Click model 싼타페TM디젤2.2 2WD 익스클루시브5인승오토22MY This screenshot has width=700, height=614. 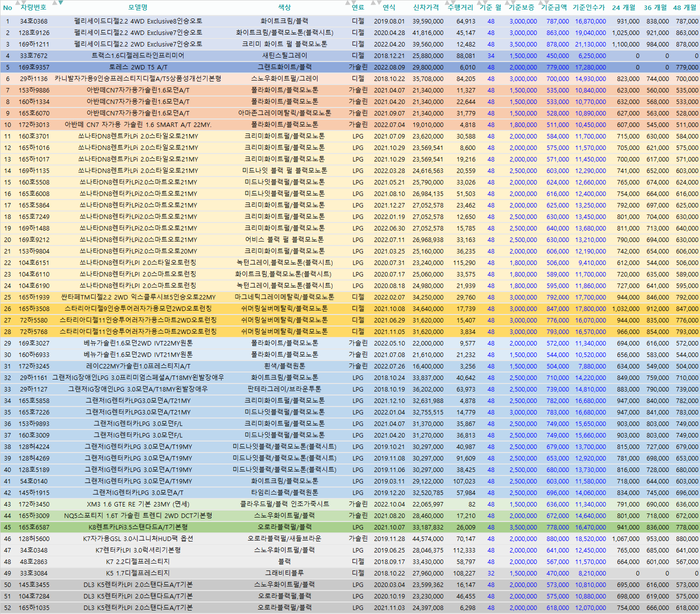(x=138, y=297)
